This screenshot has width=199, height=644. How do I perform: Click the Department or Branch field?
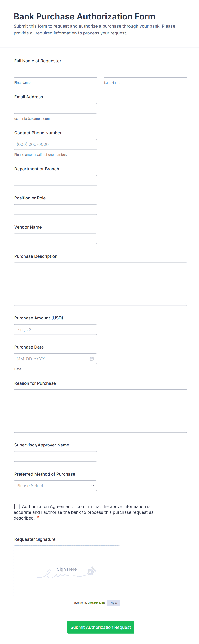[55, 180]
